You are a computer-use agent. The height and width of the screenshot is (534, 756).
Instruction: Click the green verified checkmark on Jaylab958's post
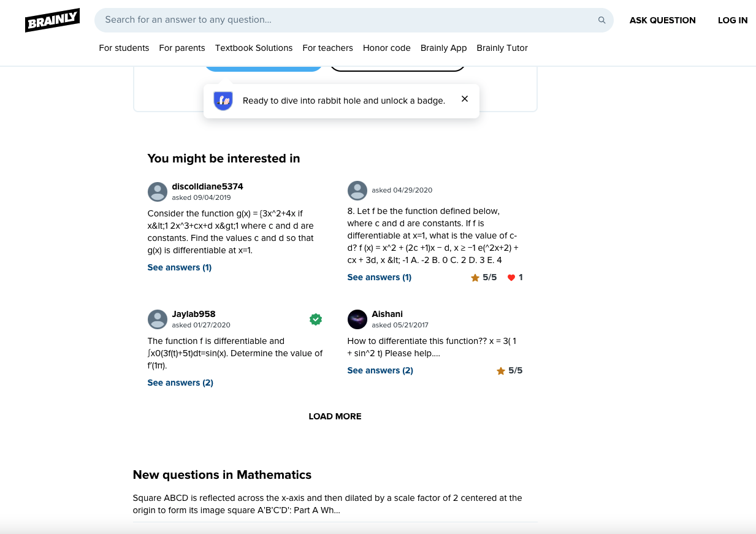(x=316, y=319)
